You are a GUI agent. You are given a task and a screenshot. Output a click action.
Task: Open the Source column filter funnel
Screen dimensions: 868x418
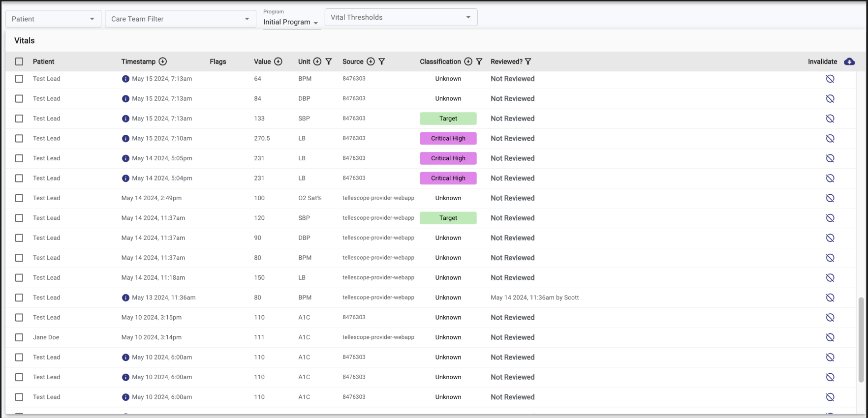[382, 61]
